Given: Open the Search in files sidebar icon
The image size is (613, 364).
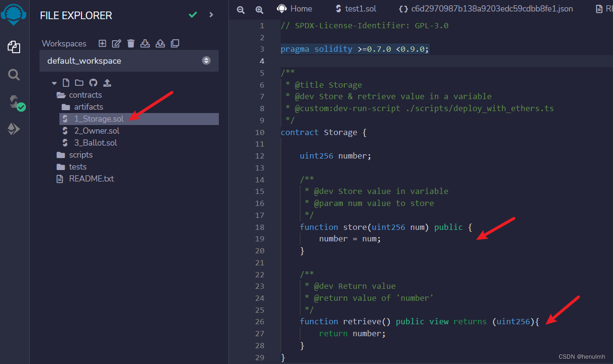Looking at the screenshot, I should [x=14, y=75].
